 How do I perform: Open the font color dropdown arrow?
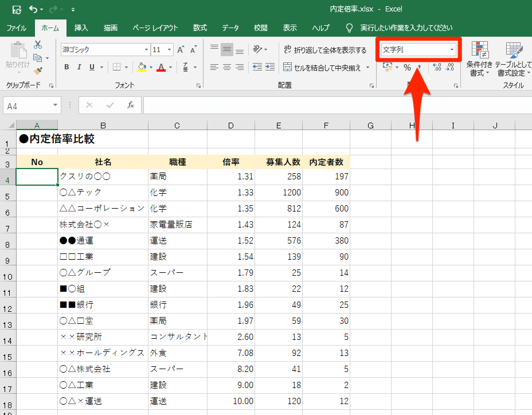(x=170, y=67)
